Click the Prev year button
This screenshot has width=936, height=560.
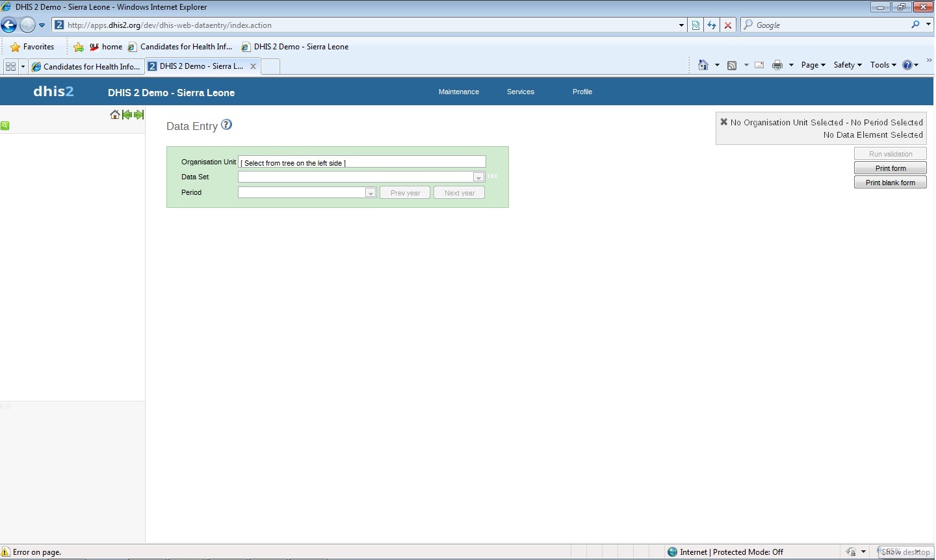pos(405,192)
